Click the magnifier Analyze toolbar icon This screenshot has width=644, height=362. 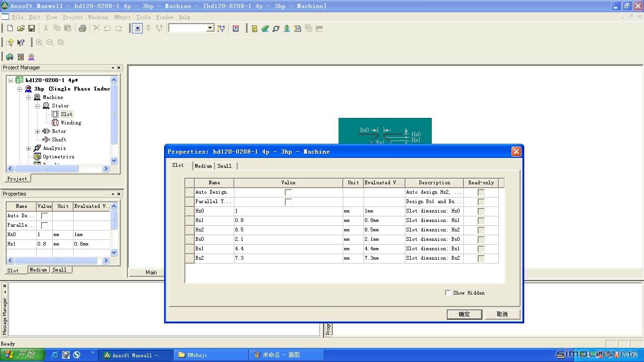[276, 28]
